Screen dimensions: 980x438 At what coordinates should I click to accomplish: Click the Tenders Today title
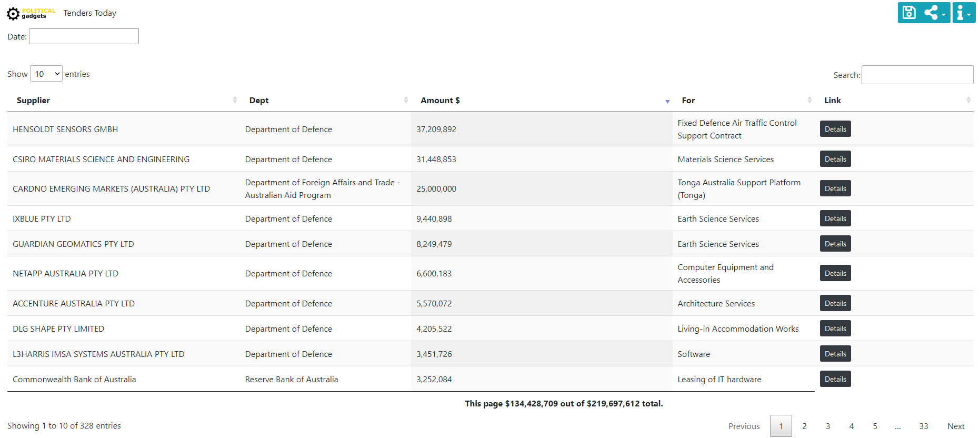coord(90,13)
